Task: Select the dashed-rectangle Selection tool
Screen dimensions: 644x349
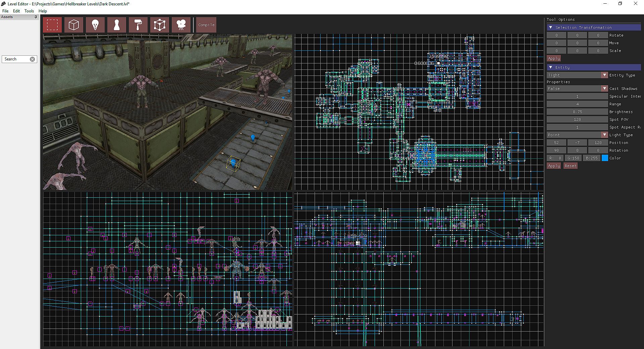Action: coord(52,25)
